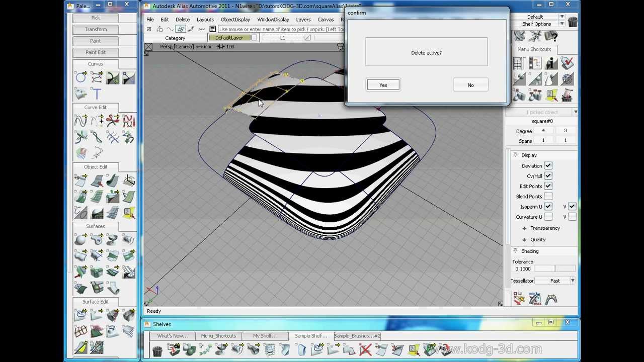644x362 pixels.
Task: Choose the tube flange surface tool
Action: [x=113, y=288]
